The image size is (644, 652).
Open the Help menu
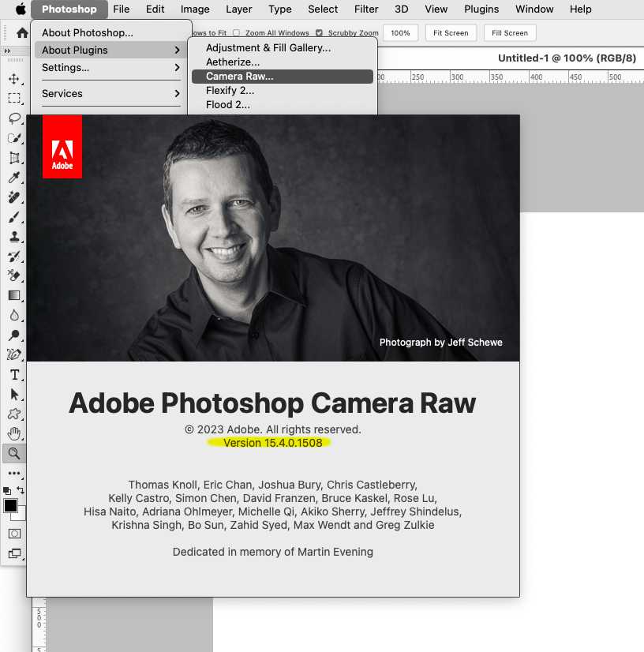(x=580, y=9)
